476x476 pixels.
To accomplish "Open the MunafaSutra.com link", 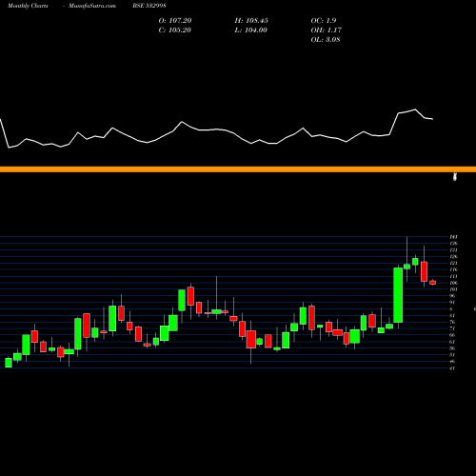I will click(x=92, y=6).
